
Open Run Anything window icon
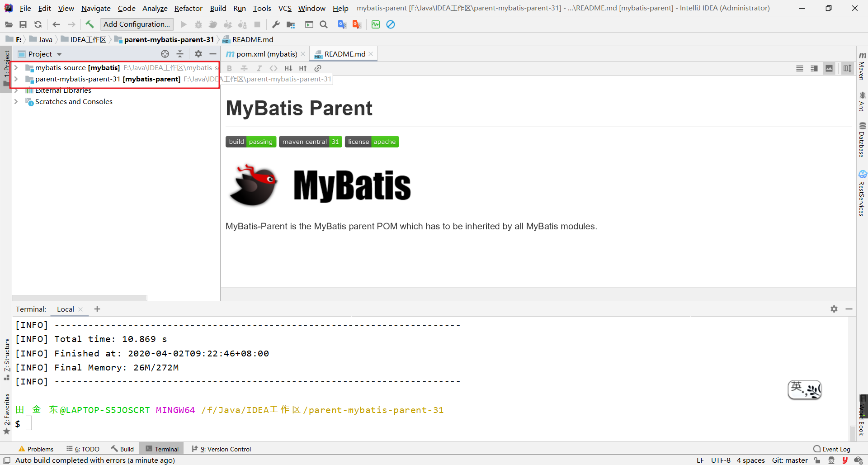[x=309, y=24]
